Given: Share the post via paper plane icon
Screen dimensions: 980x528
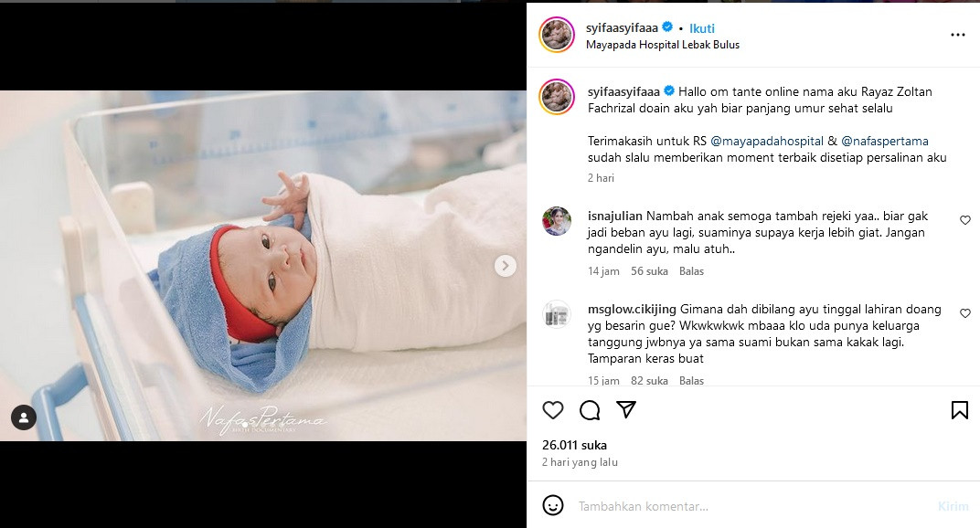Looking at the screenshot, I should point(625,409).
